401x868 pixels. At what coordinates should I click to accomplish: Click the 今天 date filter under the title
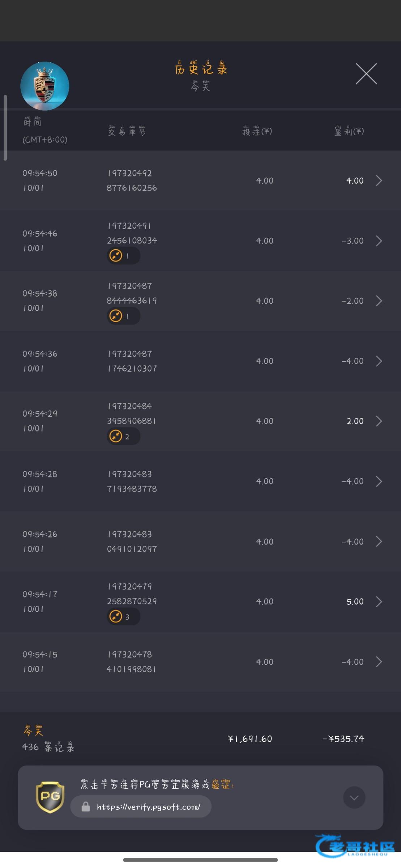201,86
